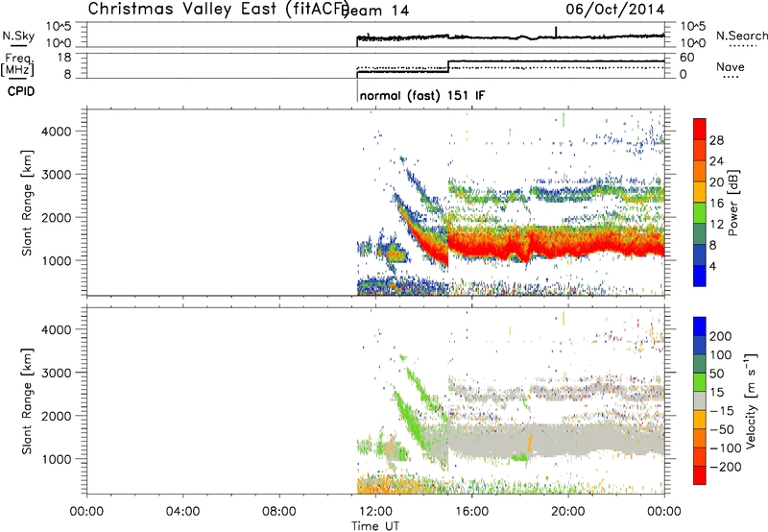Click the '-50' Velocity colorbar value
The width and height of the screenshot is (768, 532).
pos(722,429)
